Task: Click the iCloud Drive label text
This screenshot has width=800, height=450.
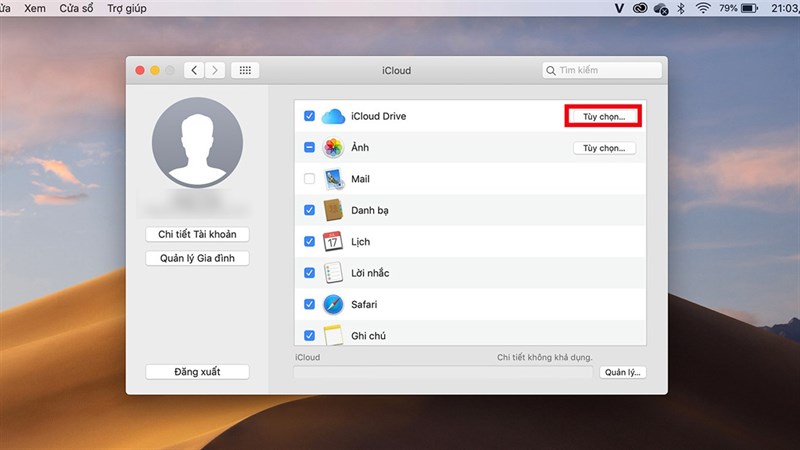Action: click(x=379, y=116)
